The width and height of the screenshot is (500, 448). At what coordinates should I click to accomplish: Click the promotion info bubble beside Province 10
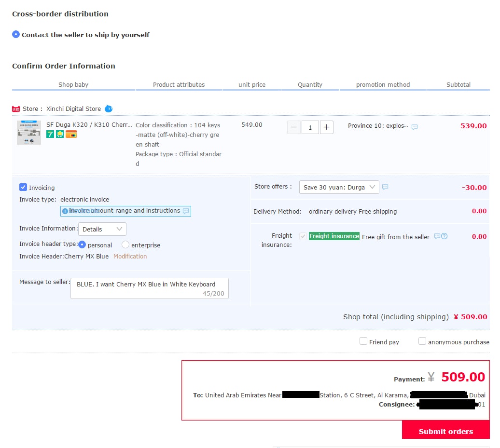tap(415, 127)
